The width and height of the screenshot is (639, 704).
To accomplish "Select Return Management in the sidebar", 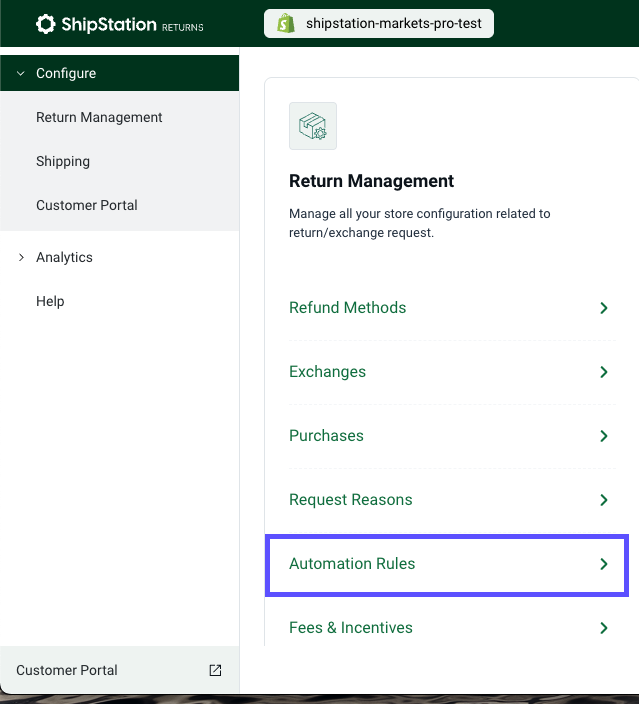I will [99, 117].
